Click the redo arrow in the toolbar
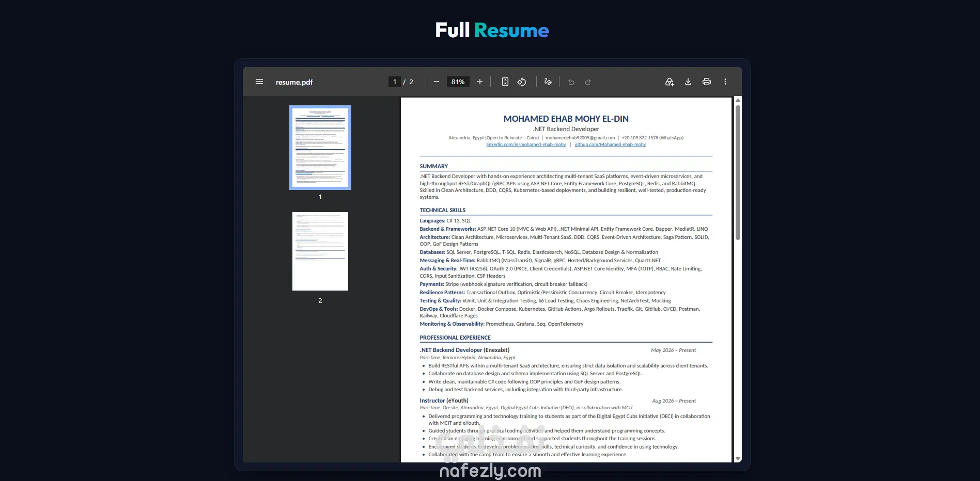Viewport: 980px width, 481px height. 588,82
